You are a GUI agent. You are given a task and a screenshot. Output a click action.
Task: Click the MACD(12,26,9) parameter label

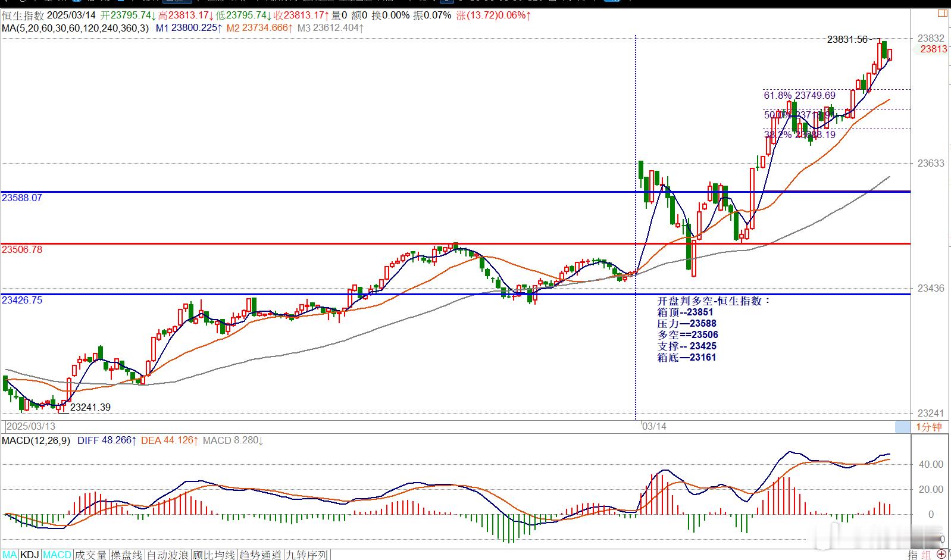36,440
